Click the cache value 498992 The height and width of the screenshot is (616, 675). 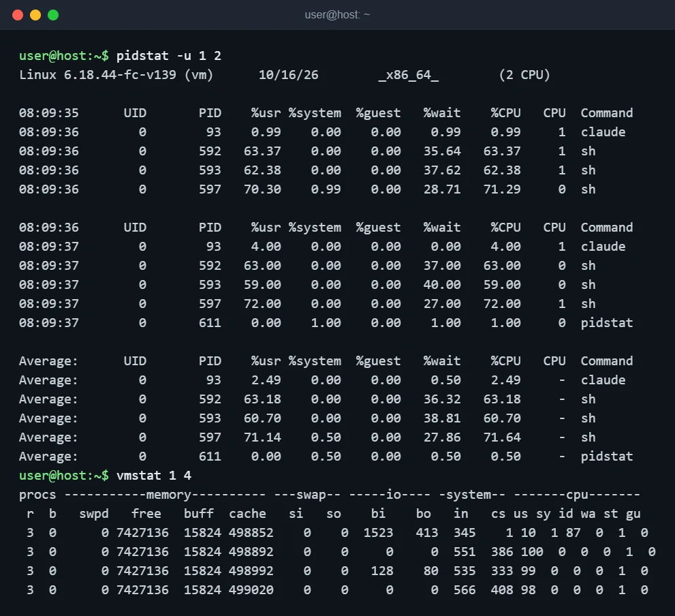(x=251, y=571)
